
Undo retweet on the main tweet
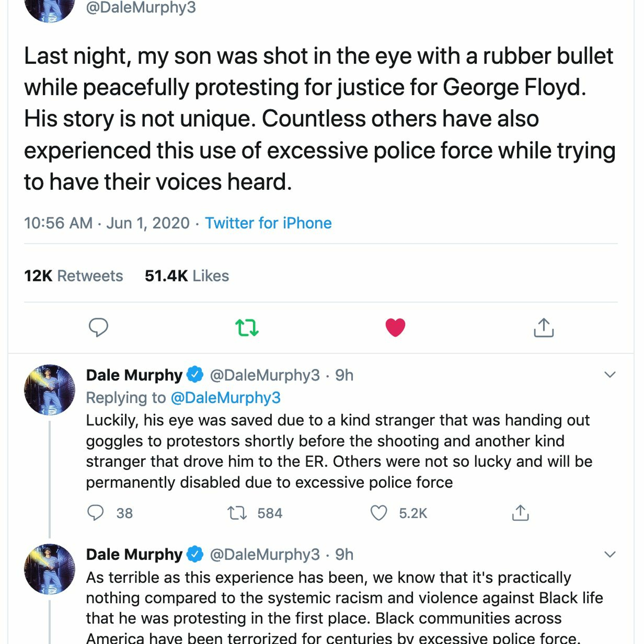[x=247, y=327]
